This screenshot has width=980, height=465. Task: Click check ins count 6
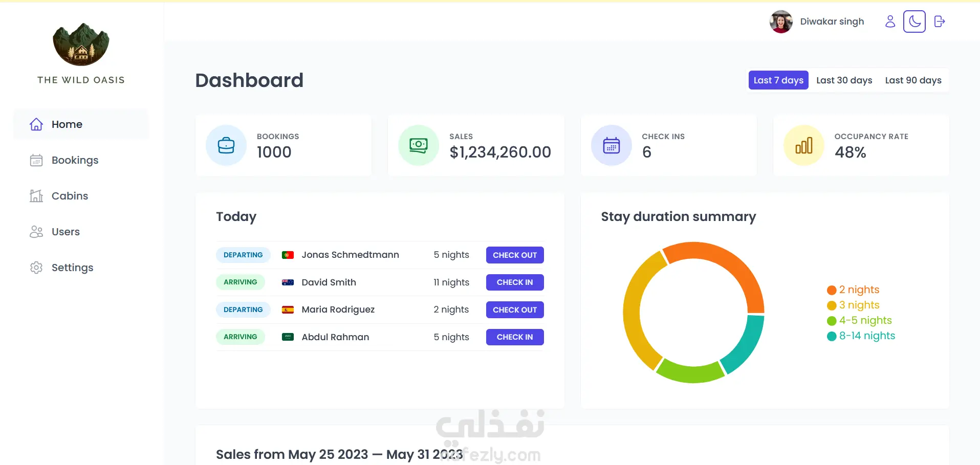[647, 152]
